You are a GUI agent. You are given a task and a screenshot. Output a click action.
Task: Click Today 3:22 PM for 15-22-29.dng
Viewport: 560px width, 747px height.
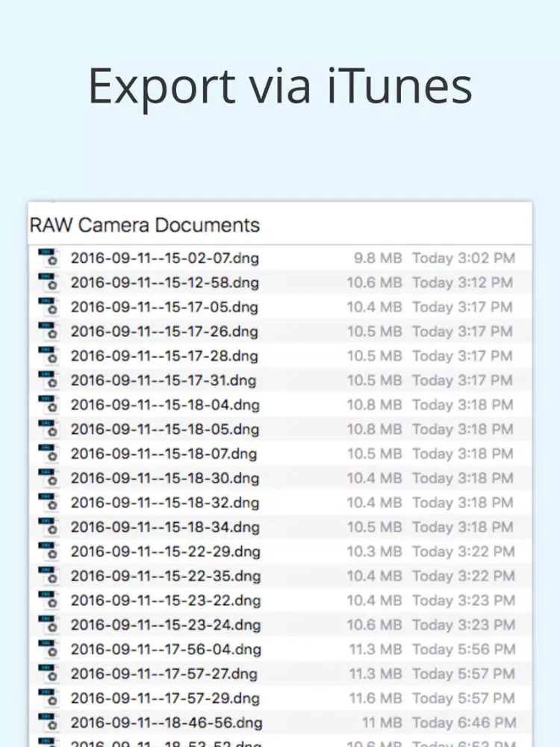464,552
